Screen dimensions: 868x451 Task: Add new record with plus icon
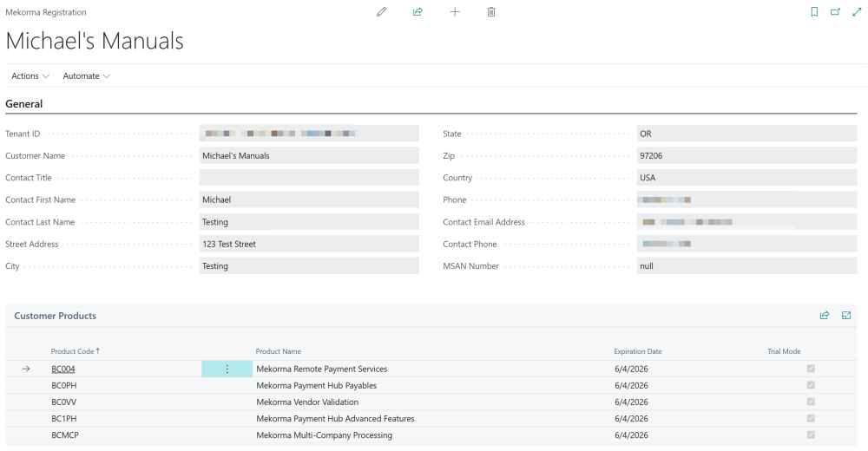[455, 11]
